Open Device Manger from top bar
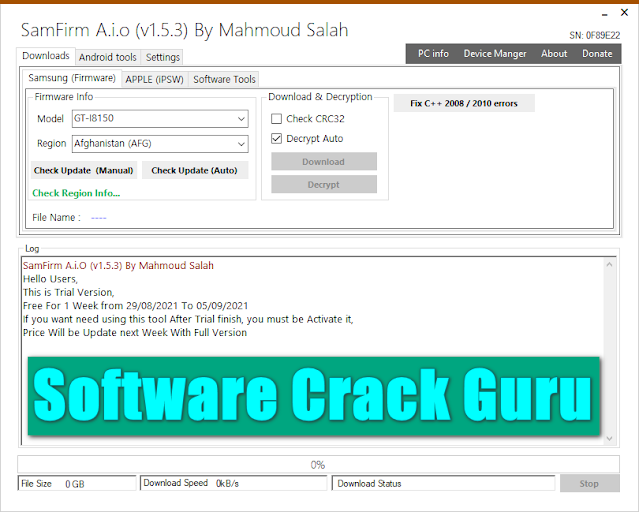This screenshot has width=639, height=512. (495, 54)
